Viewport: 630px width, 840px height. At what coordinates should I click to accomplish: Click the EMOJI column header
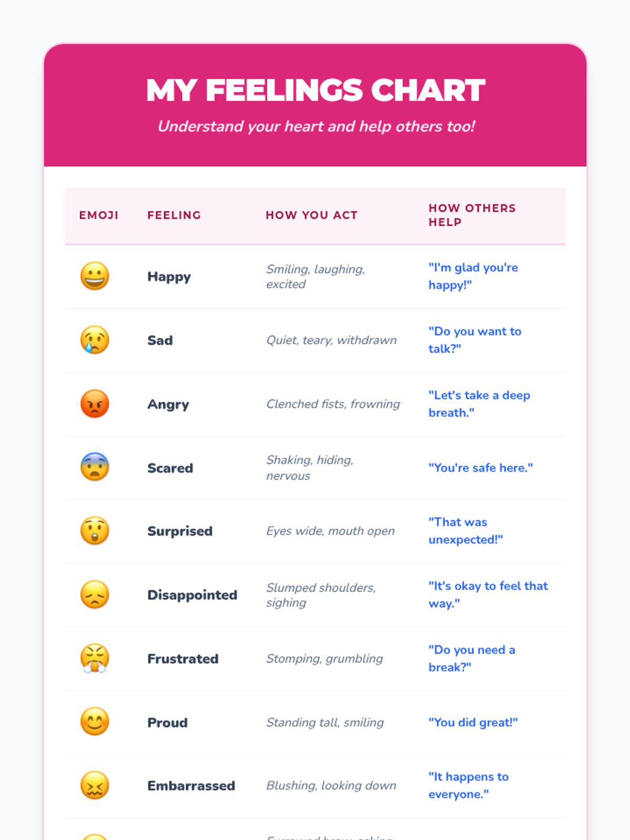(x=99, y=215)
